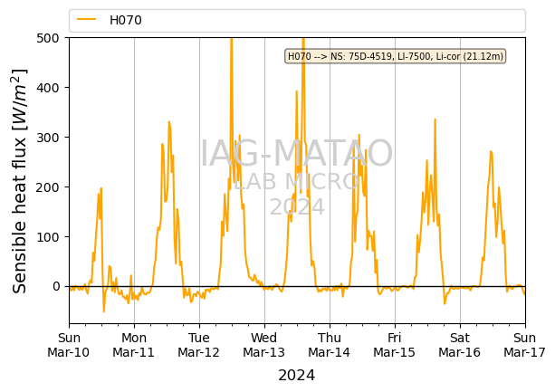Image resolution: width=555 pixels, height=392 pixels.
Task: Click the 500 y-axis tick label
Action: 48,38
